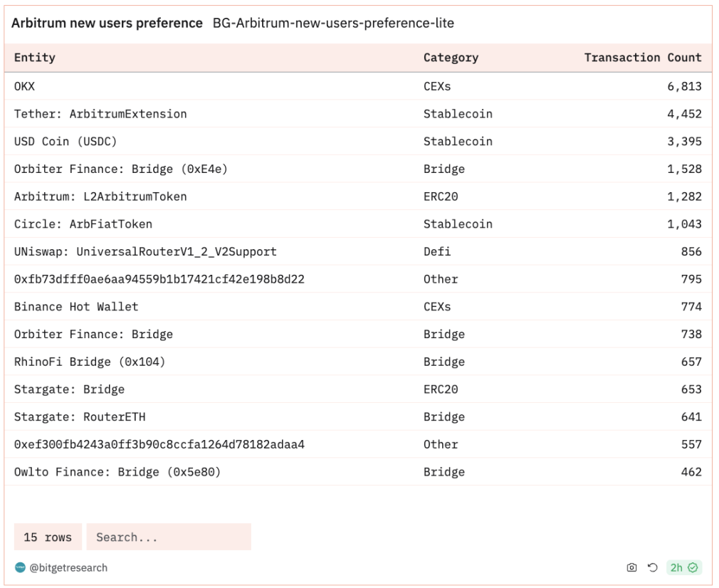Click the ERC20 category in Arbitrum: L2ArbitrumToken row

(x=441, y=196)
